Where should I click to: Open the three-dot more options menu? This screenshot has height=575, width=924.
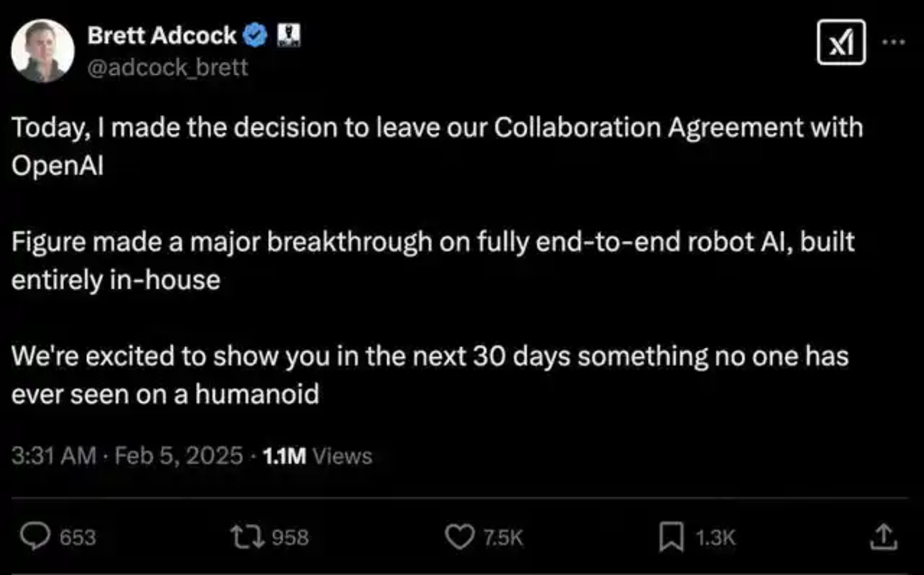click(893, 42)
